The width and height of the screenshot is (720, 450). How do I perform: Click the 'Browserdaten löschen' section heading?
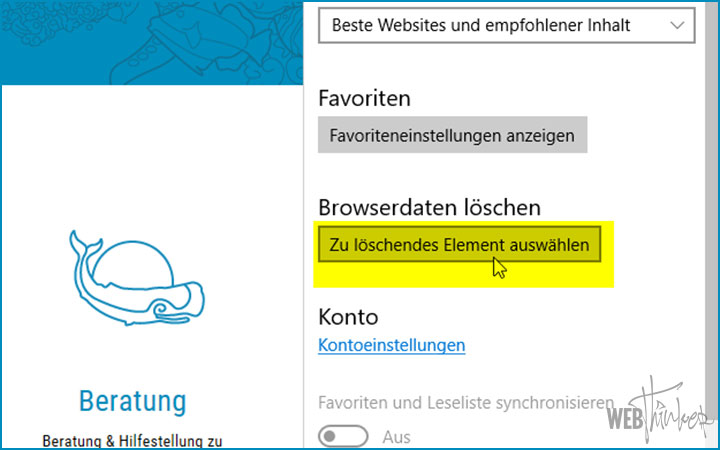click(x=429, y=207)
